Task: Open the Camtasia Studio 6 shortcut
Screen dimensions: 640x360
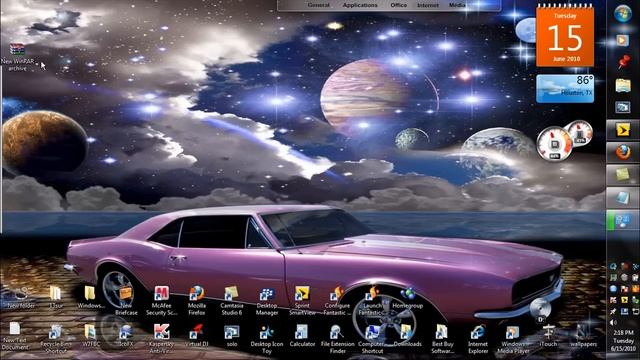Action: 232,301
